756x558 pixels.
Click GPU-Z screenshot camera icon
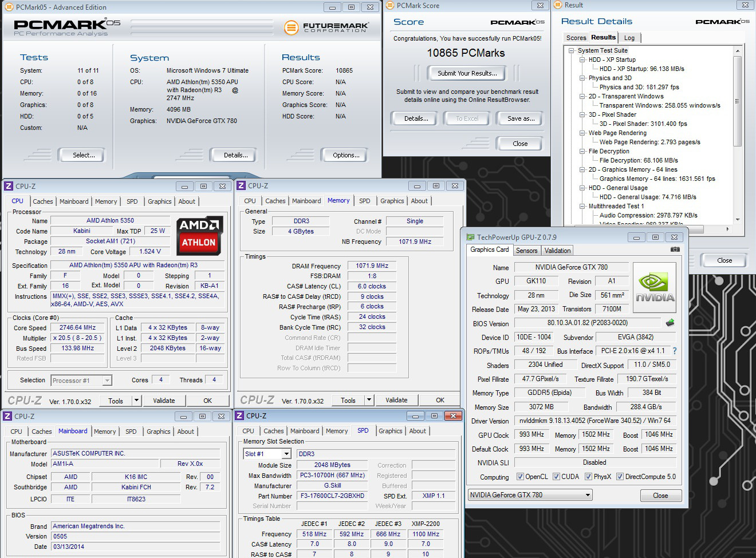[675, 250]
